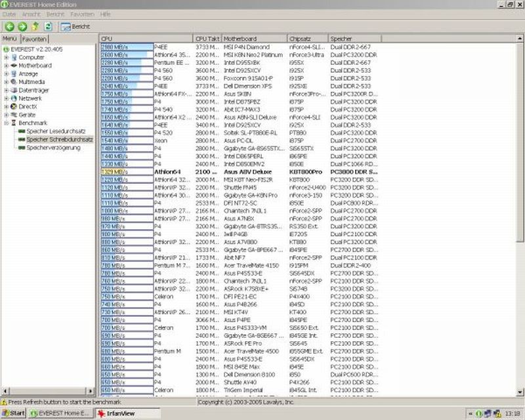Select Speicher Lesedurchsatz benchmark
This screenshot has width=525, height=420.
(56, 131)
